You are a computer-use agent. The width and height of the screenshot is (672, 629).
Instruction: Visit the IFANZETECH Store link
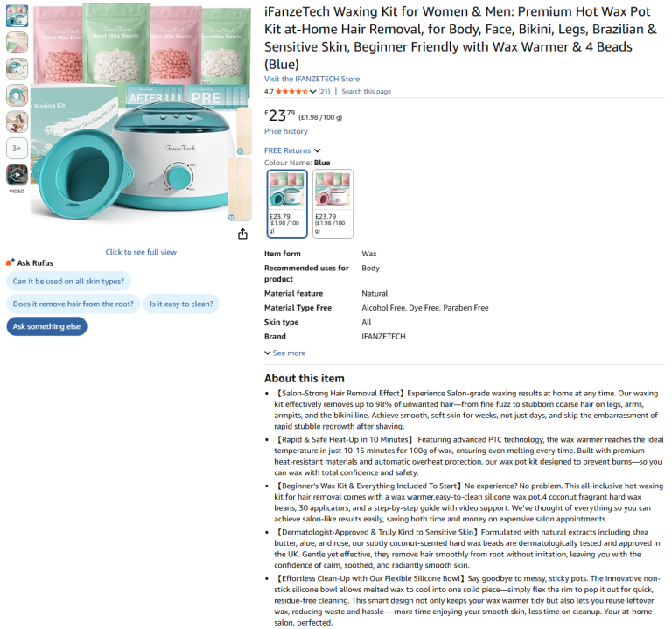311,79
